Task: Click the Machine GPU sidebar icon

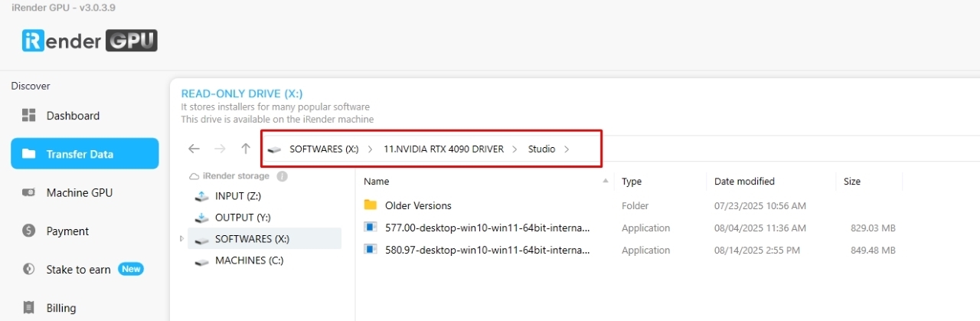Action: pyautogui.click(x=29, y=192)
